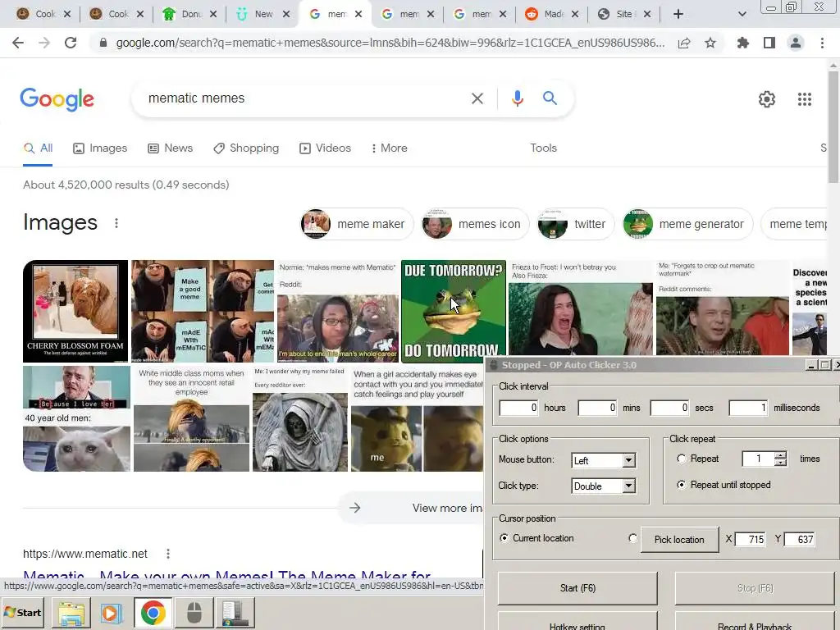Go back using Chrome's back arrow
The height and width of the screenshot is (630, 840).
(18, 43)
